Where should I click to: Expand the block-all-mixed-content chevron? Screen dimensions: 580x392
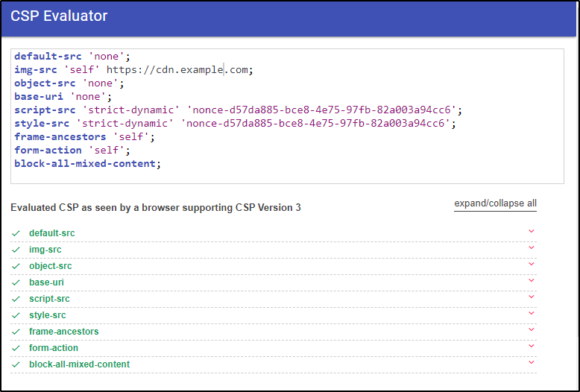coord(532,362)
